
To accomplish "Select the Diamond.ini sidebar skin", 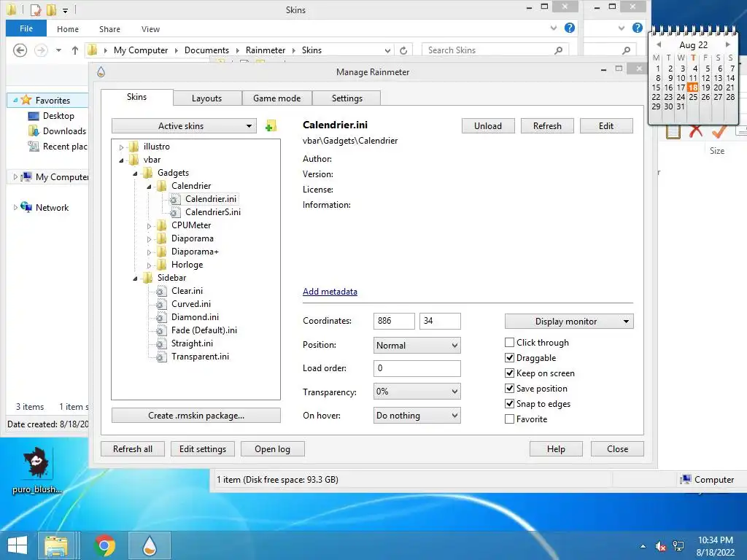I will tap(195, 316).
